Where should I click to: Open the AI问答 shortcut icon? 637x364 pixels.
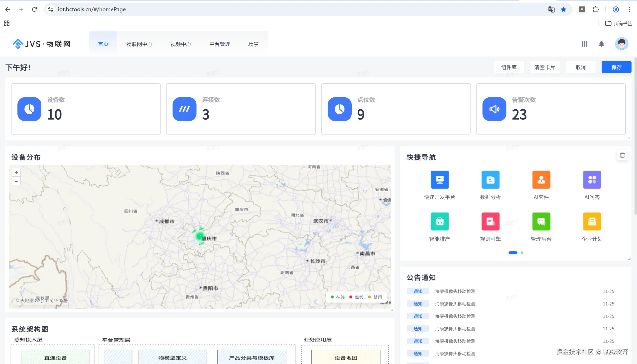tap(592, 179)
